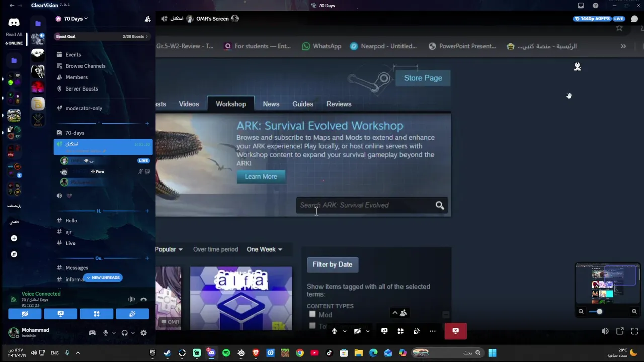
Task: Open the Members list entry
Action: click(76, 77)
